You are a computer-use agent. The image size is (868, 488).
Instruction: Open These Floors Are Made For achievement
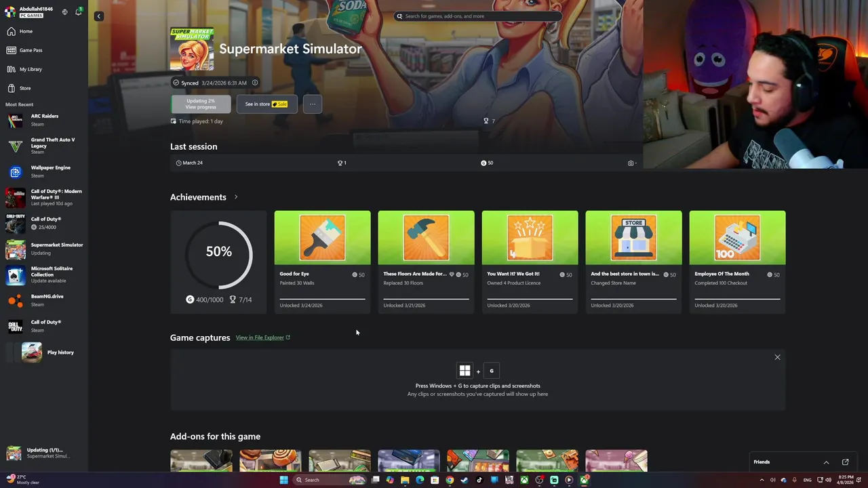point(426,262)
